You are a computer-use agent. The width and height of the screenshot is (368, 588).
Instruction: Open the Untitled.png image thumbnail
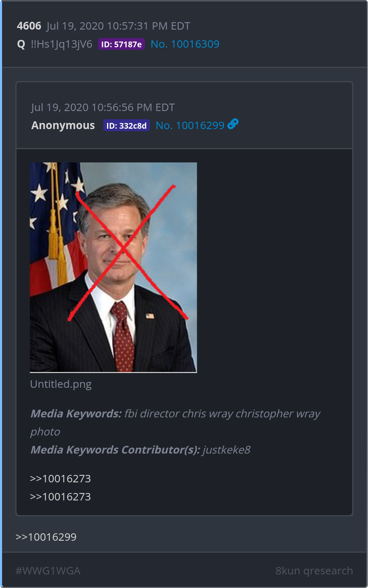(x=113, y=267)
